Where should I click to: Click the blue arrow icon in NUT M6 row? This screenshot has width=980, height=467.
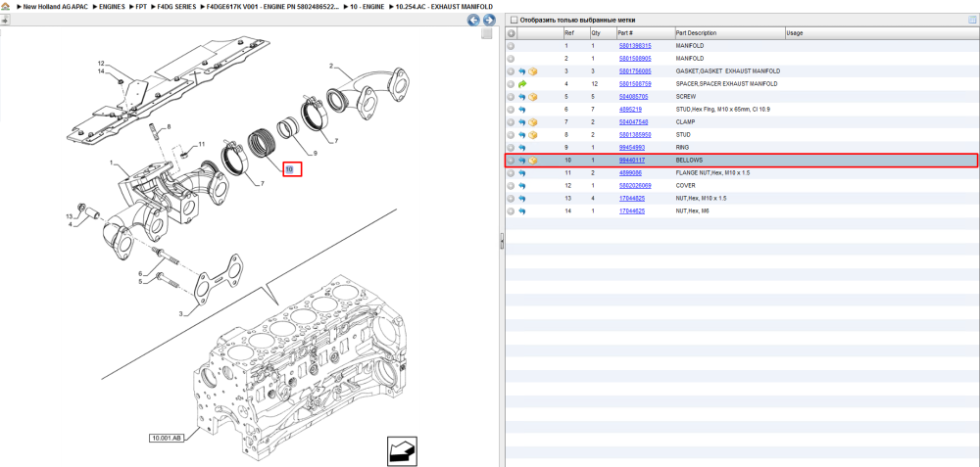(522, 211)
